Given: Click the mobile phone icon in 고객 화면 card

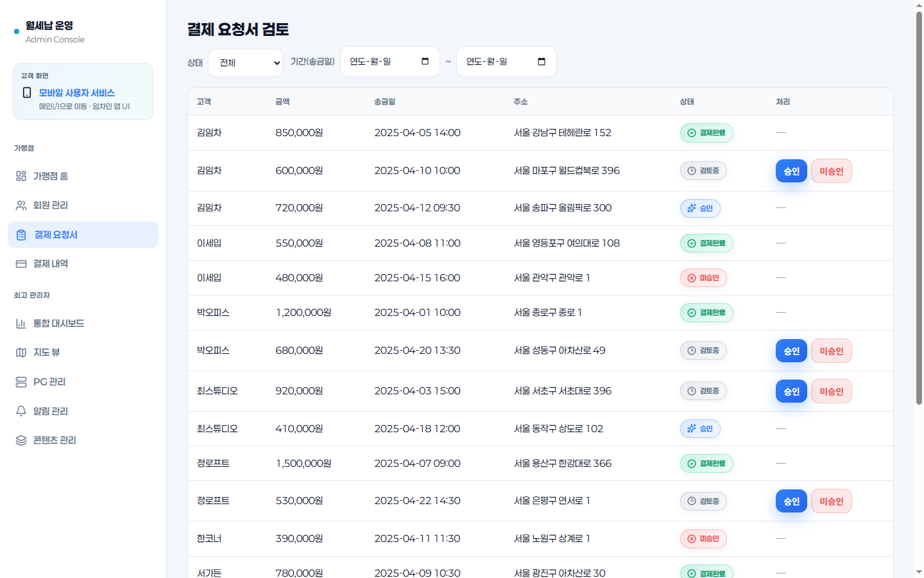Looking at the screenshot, I should click(27, 92).
